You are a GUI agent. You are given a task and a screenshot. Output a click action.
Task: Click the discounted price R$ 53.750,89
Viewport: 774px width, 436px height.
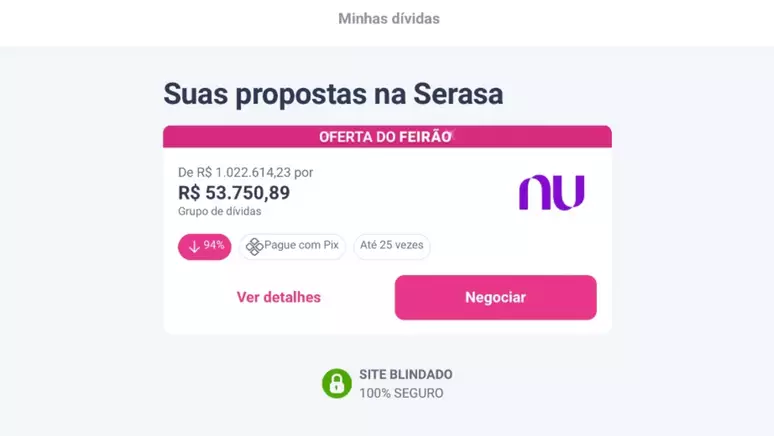(x=234, y=193)
